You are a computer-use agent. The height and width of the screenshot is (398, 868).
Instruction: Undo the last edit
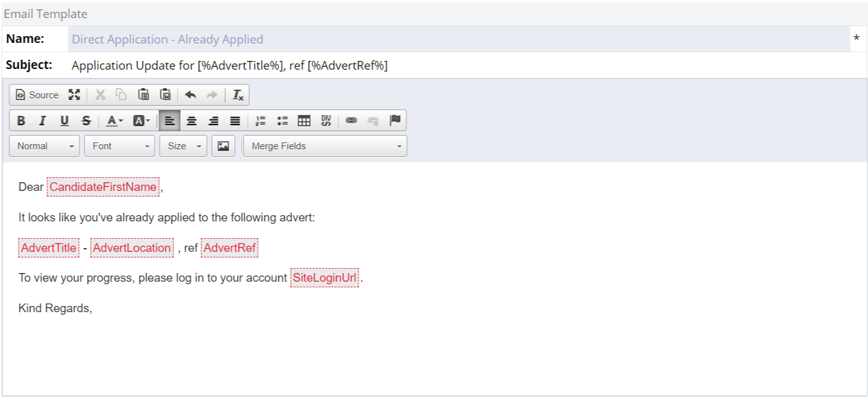[191, 95]
